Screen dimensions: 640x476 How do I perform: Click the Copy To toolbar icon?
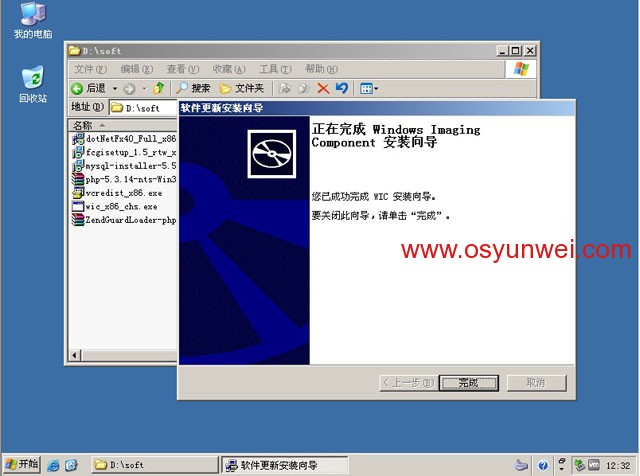tap(304, 88)
